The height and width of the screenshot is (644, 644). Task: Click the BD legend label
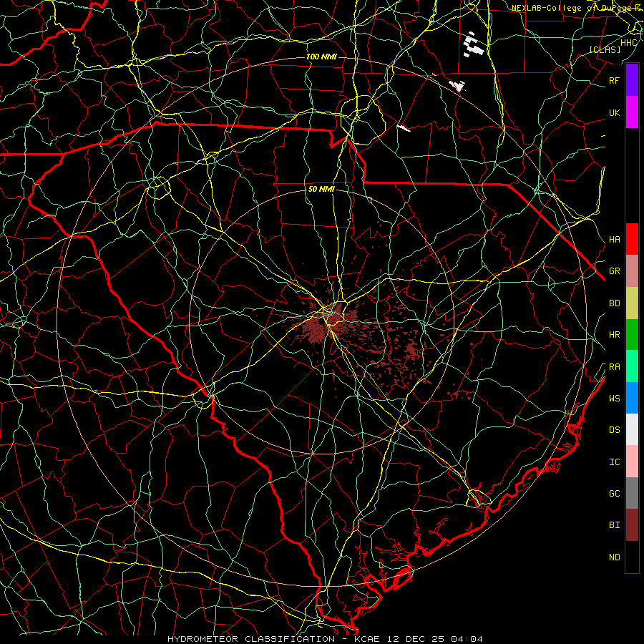tap(614, 303)
